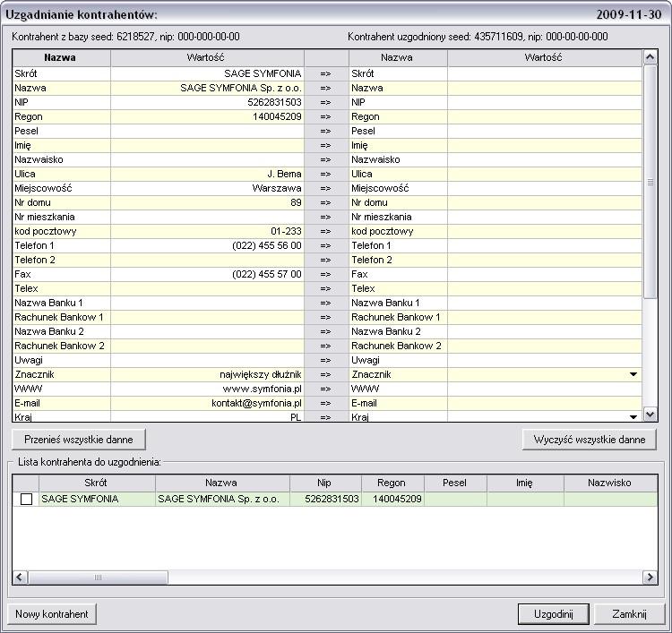Image resolution: width=672 pixels, height=633 pixels.
Task: Click '5262831503' cell in lower list
Action: 326,499
